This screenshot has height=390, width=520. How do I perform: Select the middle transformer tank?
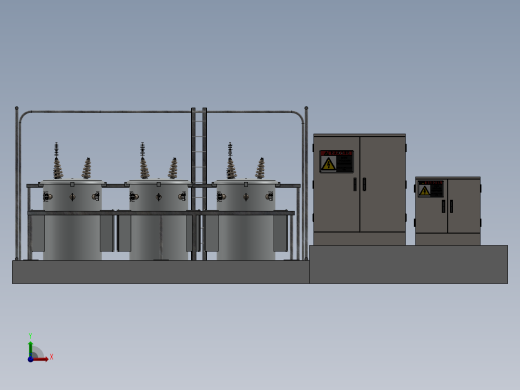159,220
